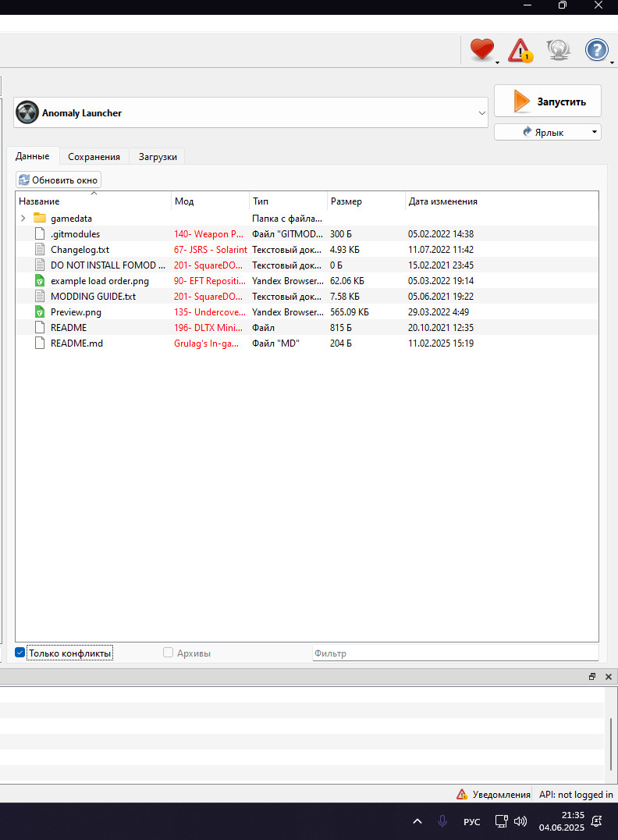Image resolution: width=618 pixels, height=840 pixels.
Task: Switch to the Сохранения tab
Action: pyautogui.click(x=94, y=156)
